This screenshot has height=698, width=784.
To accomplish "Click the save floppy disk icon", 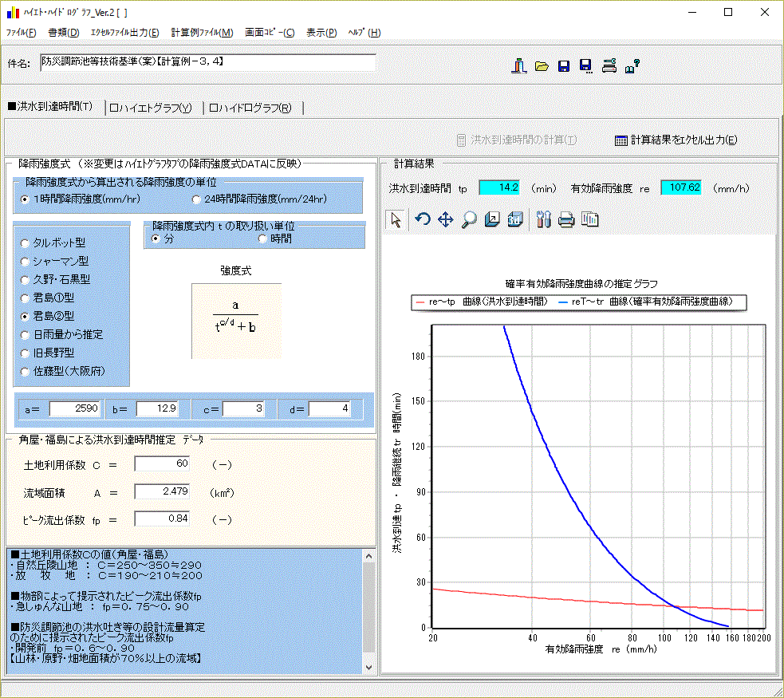I will (564, 66).
